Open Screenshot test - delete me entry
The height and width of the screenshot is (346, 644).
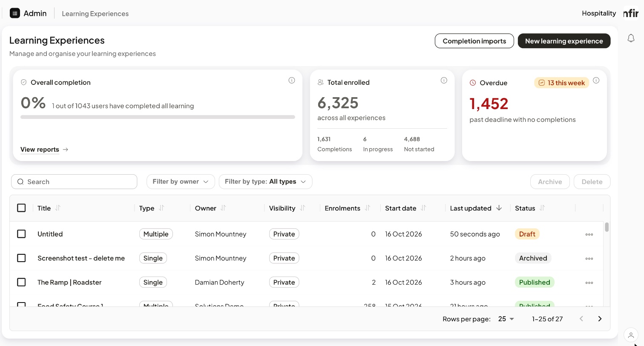[x=81, y=258]
